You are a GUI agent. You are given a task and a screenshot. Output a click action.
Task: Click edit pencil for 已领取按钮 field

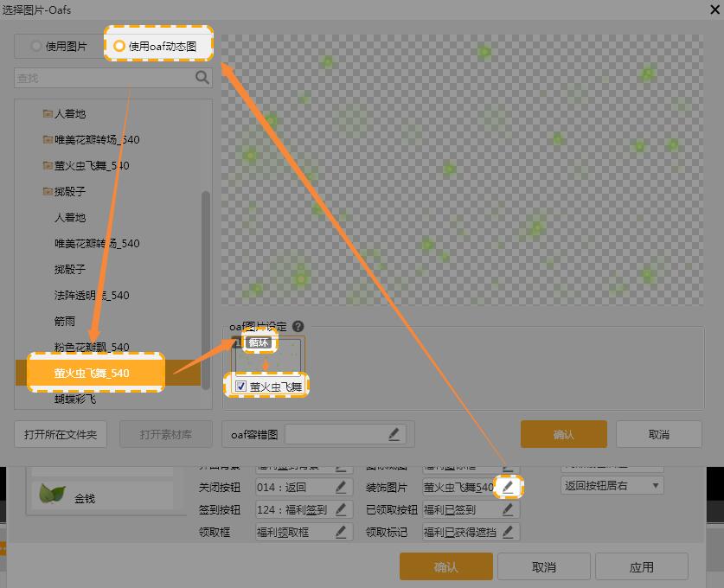508,510
